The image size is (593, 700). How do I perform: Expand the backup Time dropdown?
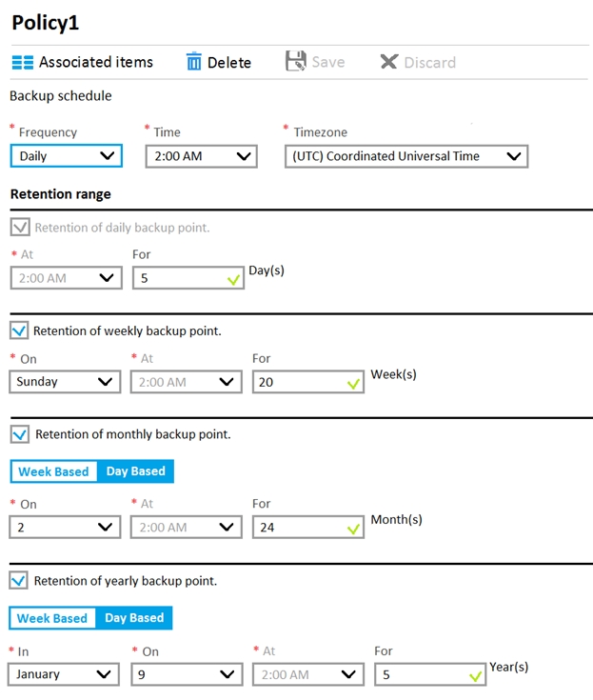point(201,156)
